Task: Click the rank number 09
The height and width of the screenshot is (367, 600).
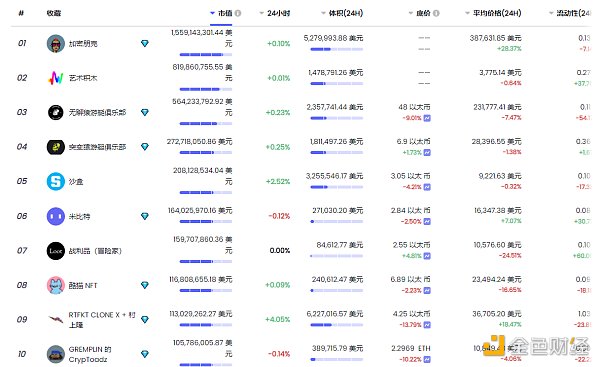Action: click(22, 319)
